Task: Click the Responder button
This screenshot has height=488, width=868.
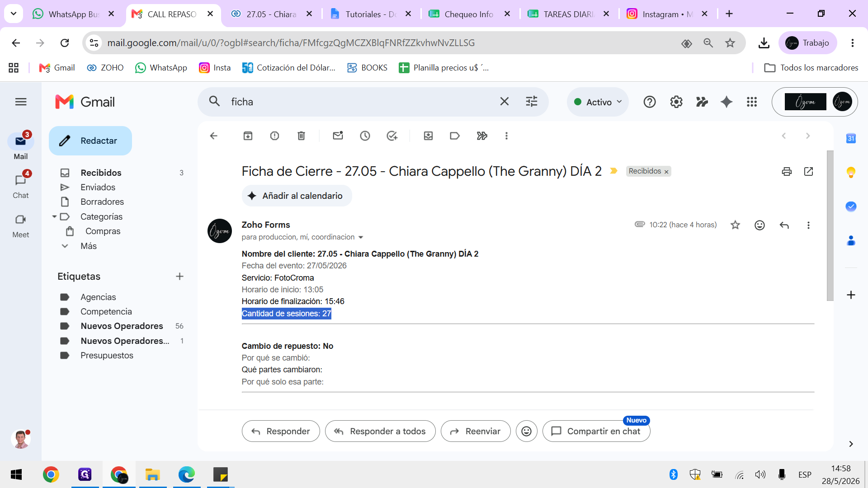Action: click(281, 432)
